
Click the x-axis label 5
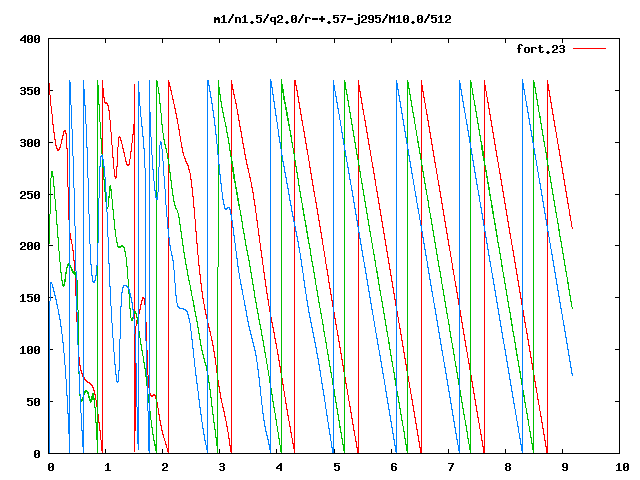[336, 467]
